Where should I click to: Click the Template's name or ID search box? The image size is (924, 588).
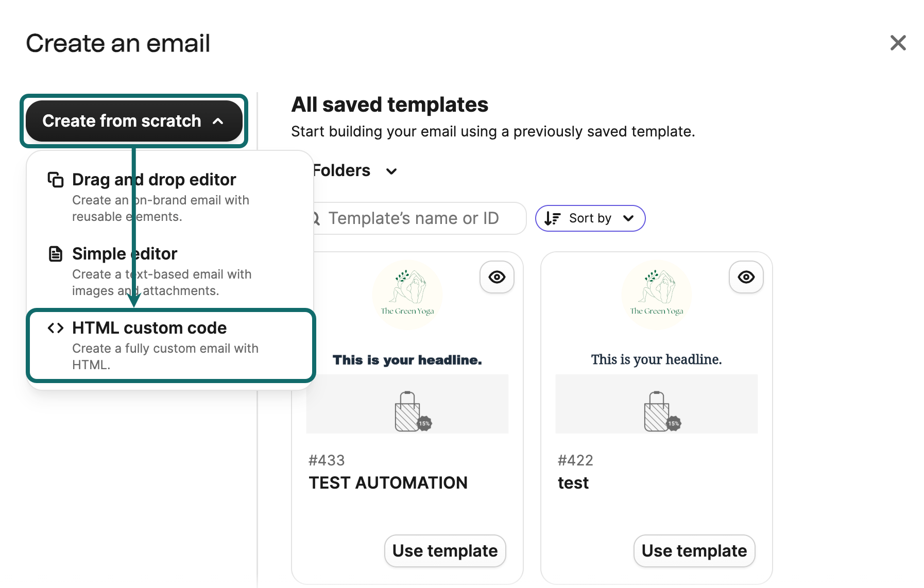[x=417, y=218]
